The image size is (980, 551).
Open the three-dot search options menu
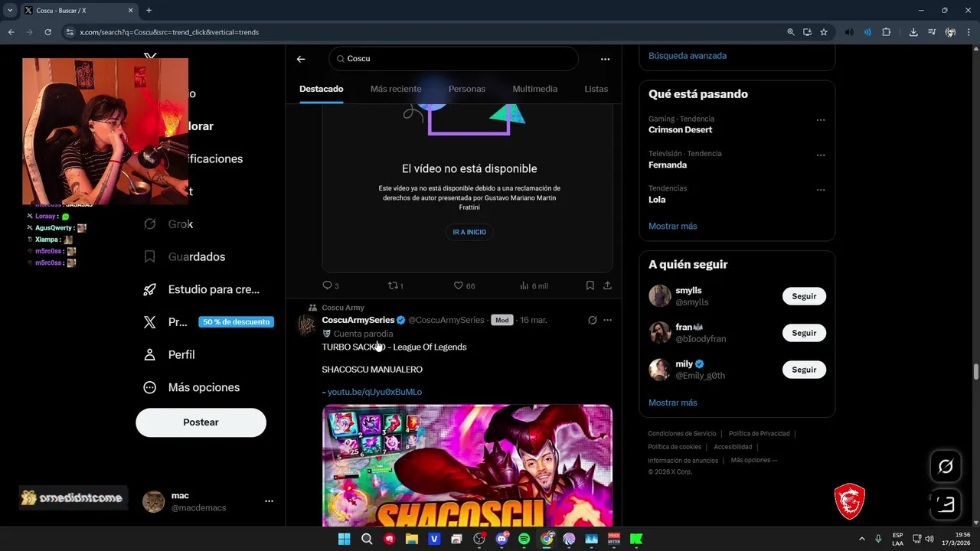(605, 59)
